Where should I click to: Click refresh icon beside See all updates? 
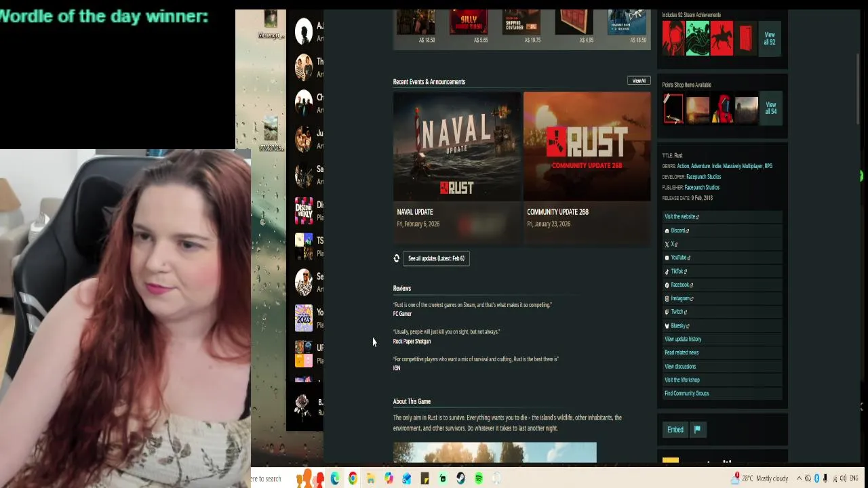[397, 258]
